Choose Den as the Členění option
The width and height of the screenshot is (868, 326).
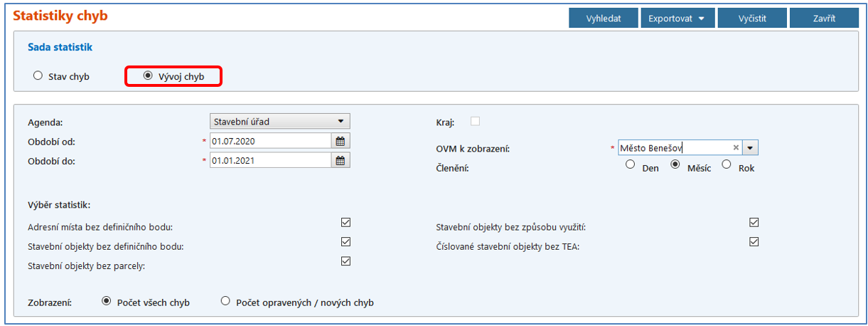point(630,164)
